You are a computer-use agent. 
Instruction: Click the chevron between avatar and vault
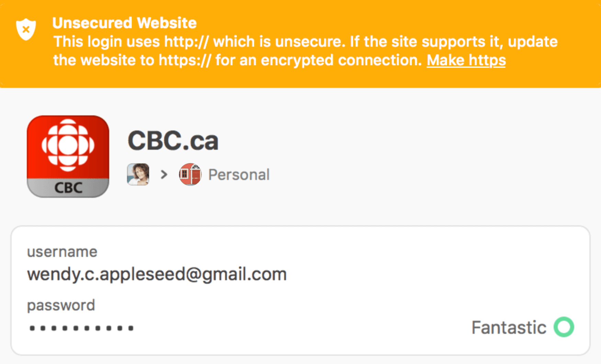coord(164,174)
